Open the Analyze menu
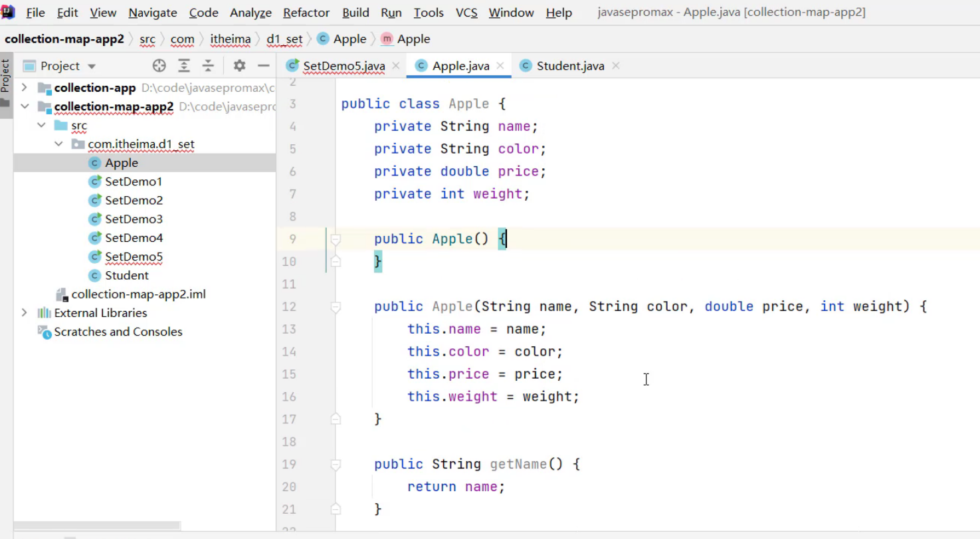The image size is (980, 539). click(250, 13)
